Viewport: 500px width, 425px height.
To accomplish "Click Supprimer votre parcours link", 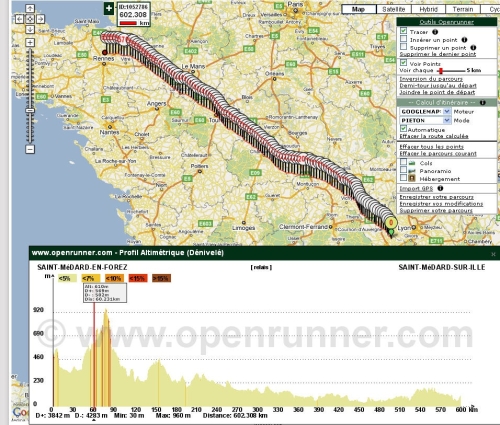I will 436,211.
